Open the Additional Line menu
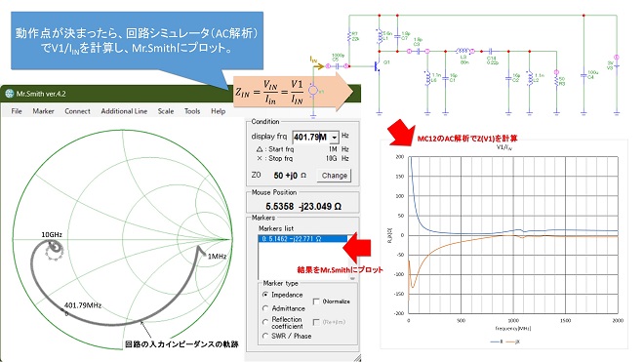Image resolution: width=644 pixels, height=362 pixels. (124, 111)
